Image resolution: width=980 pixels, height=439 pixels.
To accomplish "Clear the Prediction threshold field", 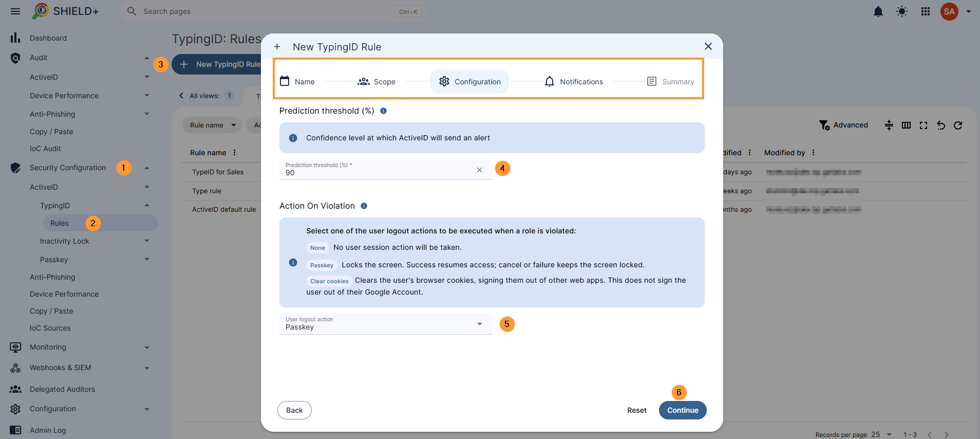I will pos(479,170).
